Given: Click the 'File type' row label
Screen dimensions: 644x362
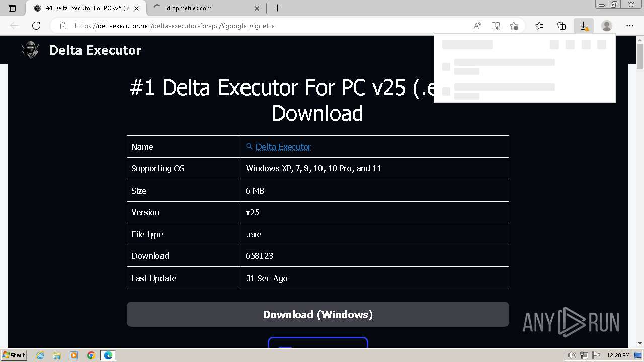Looking at the screenshot, I should [x=147, y=234].
